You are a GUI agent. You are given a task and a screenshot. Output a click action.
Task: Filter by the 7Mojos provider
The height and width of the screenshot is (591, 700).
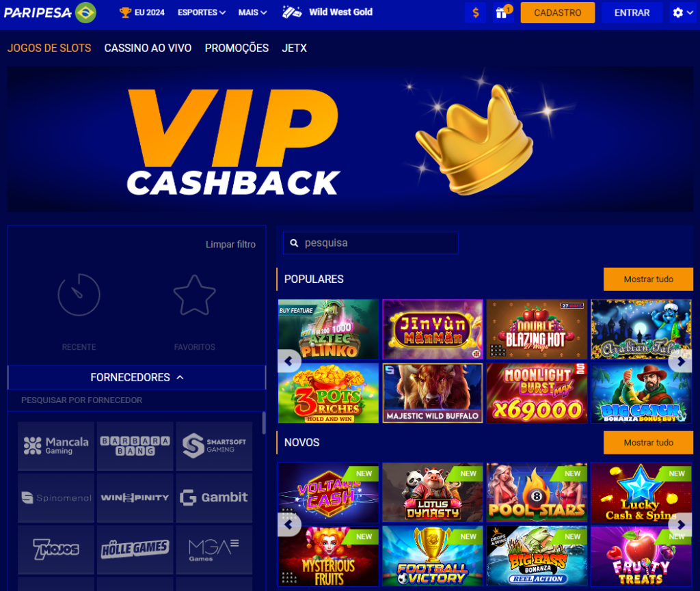[56, 549]
